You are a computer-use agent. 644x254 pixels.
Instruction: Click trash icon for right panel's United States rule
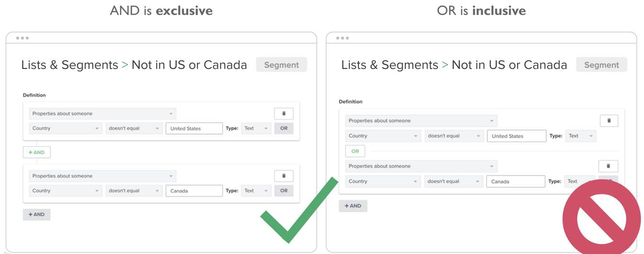(x=609, y=121)
